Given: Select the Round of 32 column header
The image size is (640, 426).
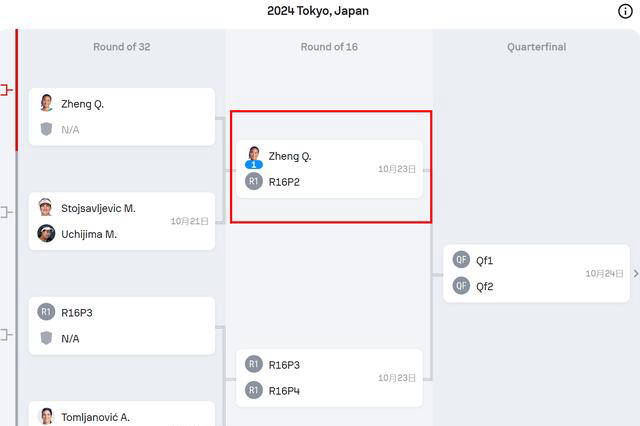Looking at the screenshot, I should coord(122,47).
